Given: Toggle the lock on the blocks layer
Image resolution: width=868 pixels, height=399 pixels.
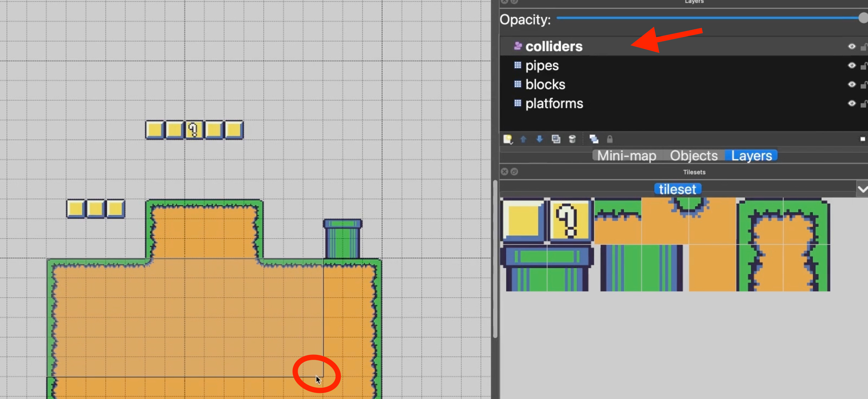Looking at the screenshot, I should 863,85.
